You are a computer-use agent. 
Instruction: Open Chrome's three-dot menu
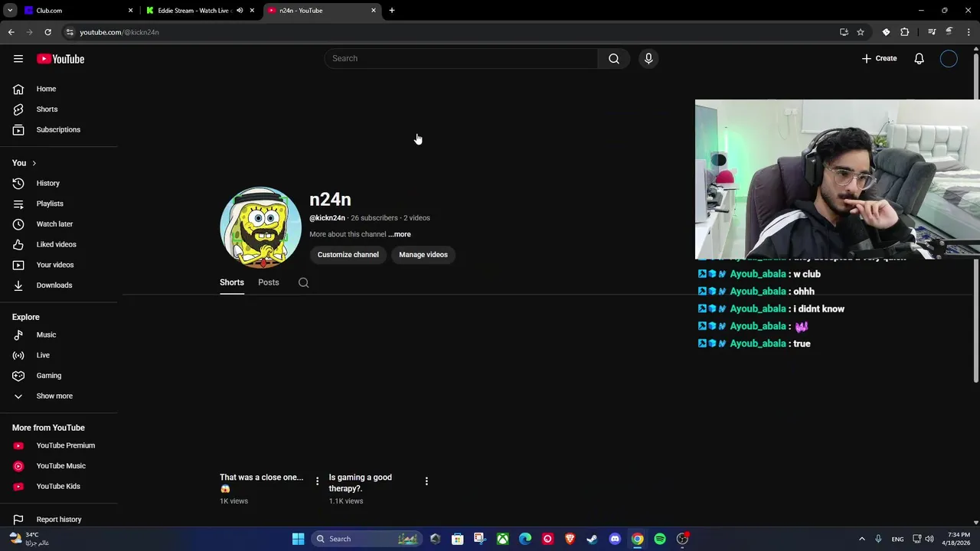(969, 32)
